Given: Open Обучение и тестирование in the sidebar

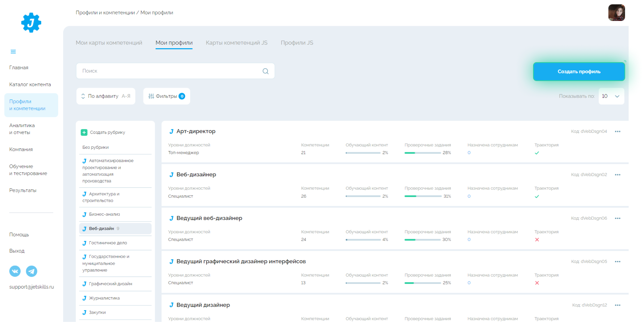Looking at the screenshot, I should 28,170.
